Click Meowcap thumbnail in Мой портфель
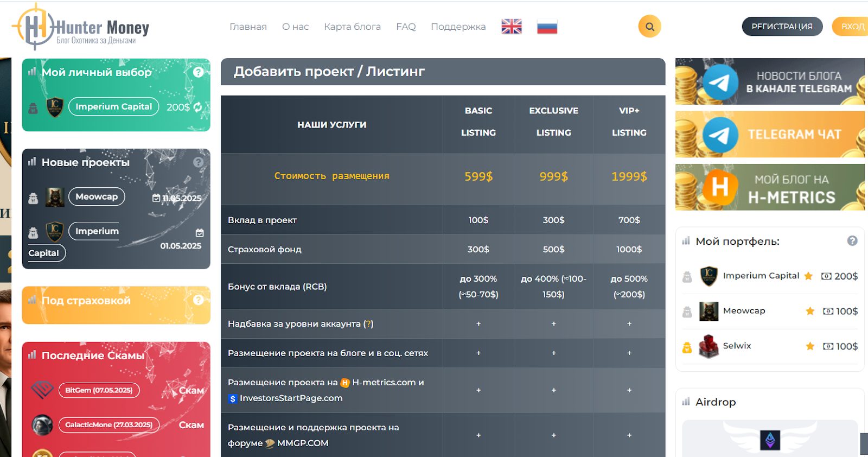Viewport: 868px width, 457px height. coord(709,311)
